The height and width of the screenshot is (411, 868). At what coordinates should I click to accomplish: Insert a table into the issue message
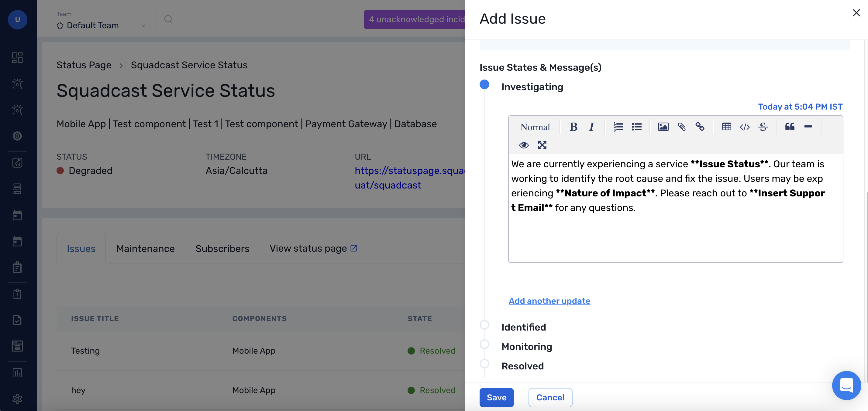pos(726,127)
